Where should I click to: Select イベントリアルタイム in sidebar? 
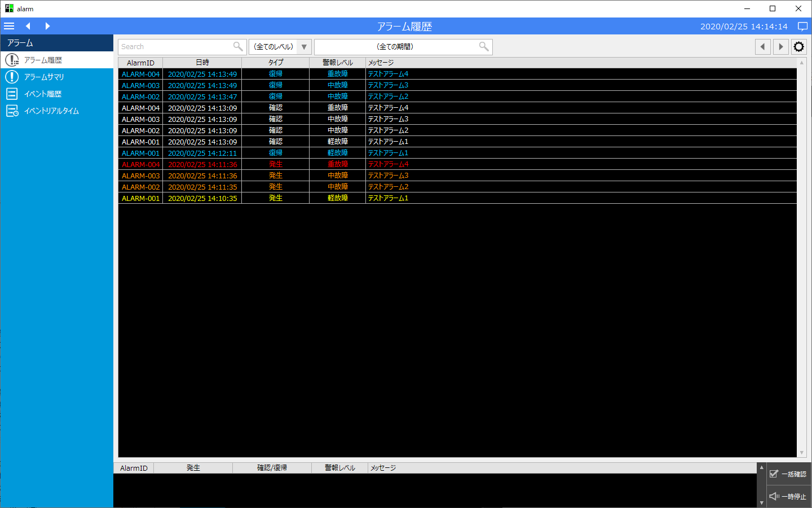pyautogui.click(x=51, y=111)
